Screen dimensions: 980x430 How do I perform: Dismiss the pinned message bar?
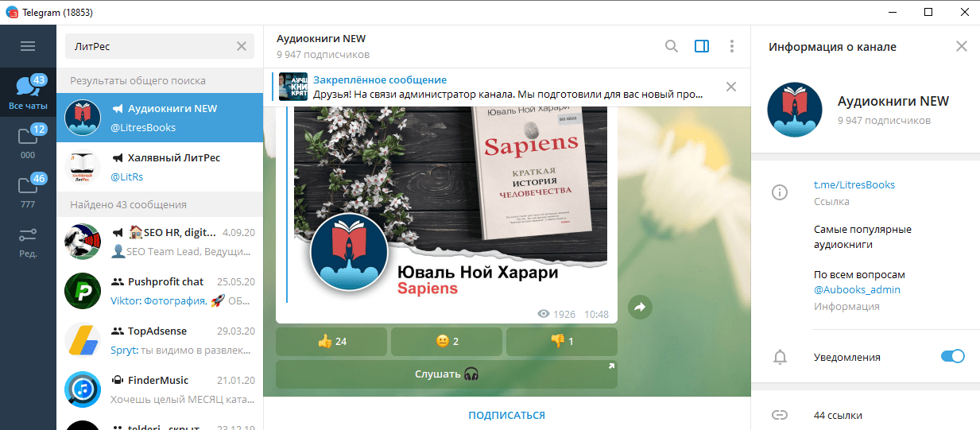(x=731, y=87)
